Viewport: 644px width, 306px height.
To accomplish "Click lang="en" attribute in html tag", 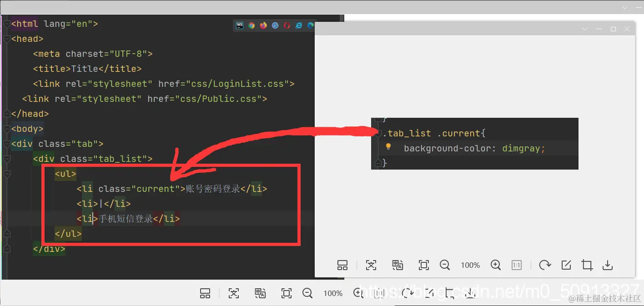I will (x=68, y=24).
